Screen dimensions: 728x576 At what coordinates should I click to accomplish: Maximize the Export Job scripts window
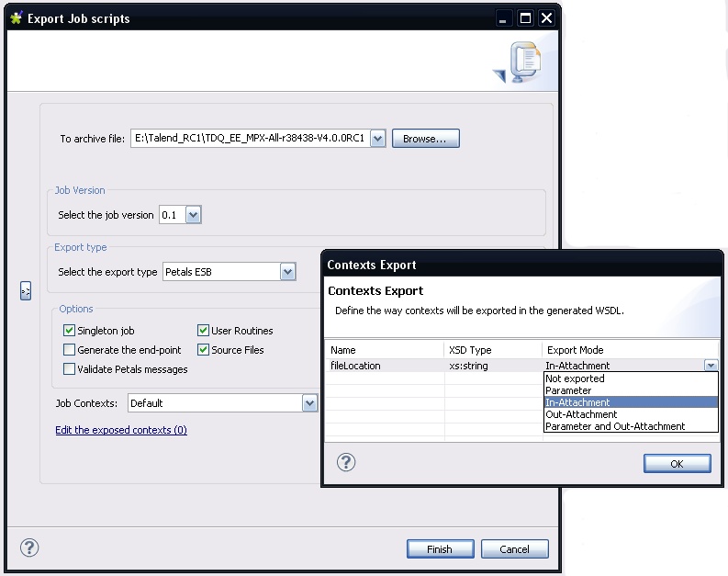[x=526, y=17]
